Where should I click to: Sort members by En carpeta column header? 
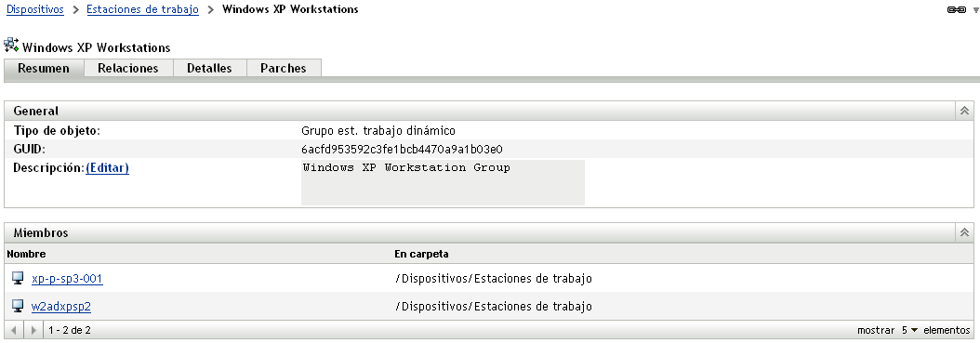[x=421, y=254]
